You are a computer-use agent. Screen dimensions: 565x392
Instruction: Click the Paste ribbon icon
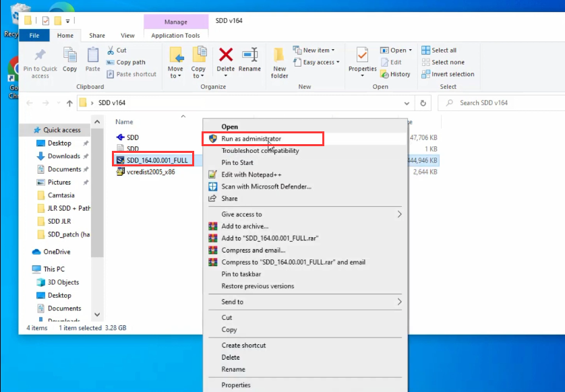pos(92,55)
